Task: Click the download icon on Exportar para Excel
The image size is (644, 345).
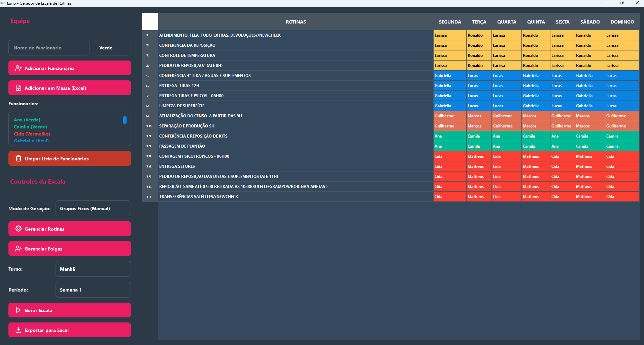Action: (19, 330)
